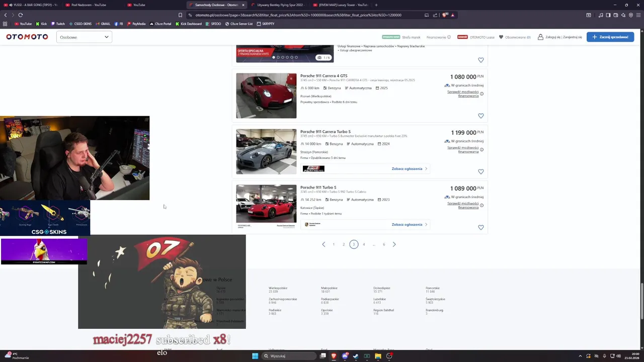The image size is (644, 362).
Task: Open Strefa marek link
Action: pos(411,37)
